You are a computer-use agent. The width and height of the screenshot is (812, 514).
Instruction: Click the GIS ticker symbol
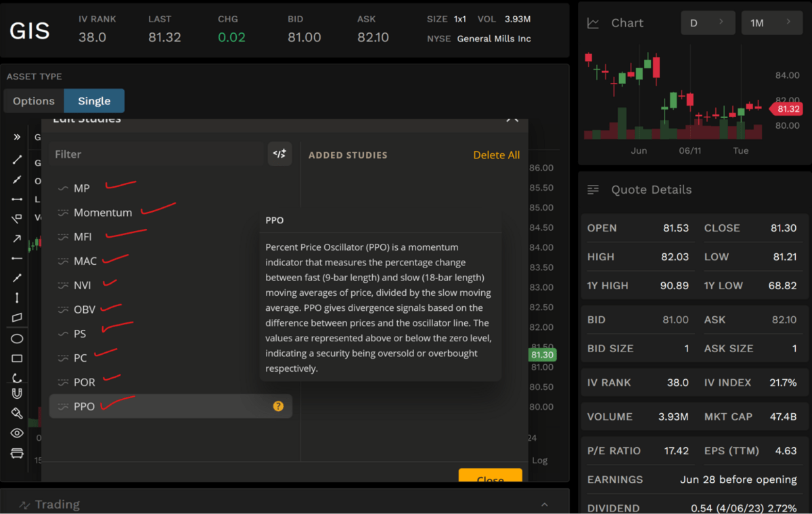coord(30,31)
